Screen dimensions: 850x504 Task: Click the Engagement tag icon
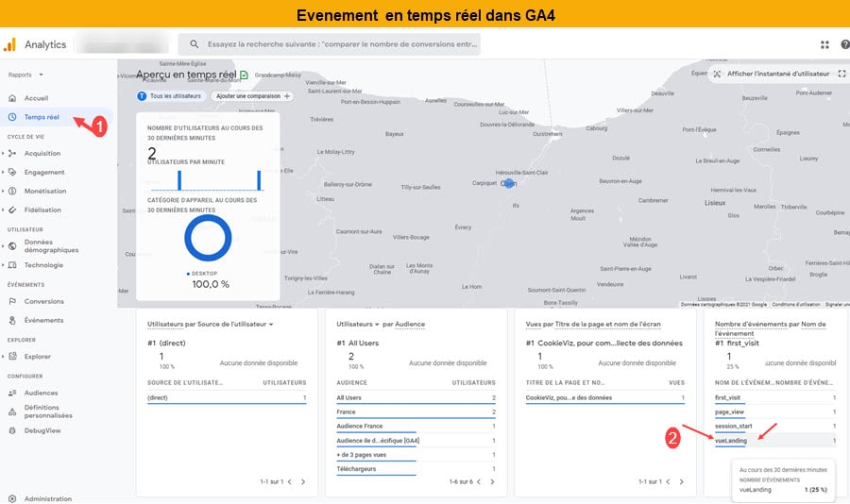coord(12,173)
